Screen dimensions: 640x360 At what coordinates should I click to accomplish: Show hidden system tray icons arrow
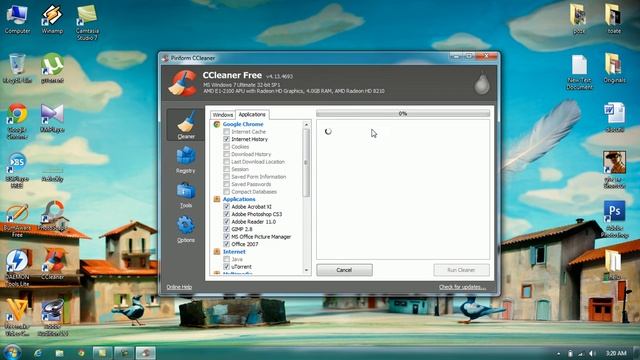click(558, 353)
